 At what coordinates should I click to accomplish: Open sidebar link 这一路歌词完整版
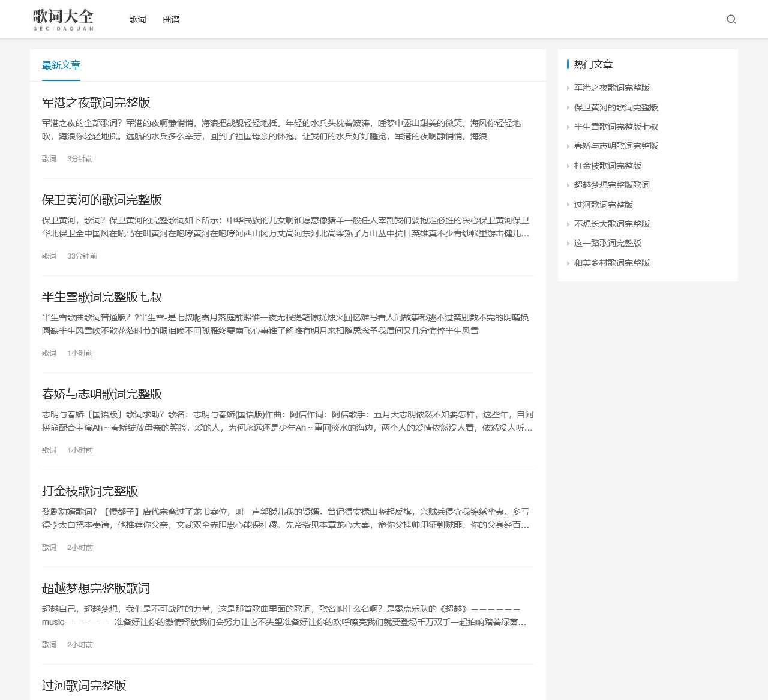(x=608, y=243)
